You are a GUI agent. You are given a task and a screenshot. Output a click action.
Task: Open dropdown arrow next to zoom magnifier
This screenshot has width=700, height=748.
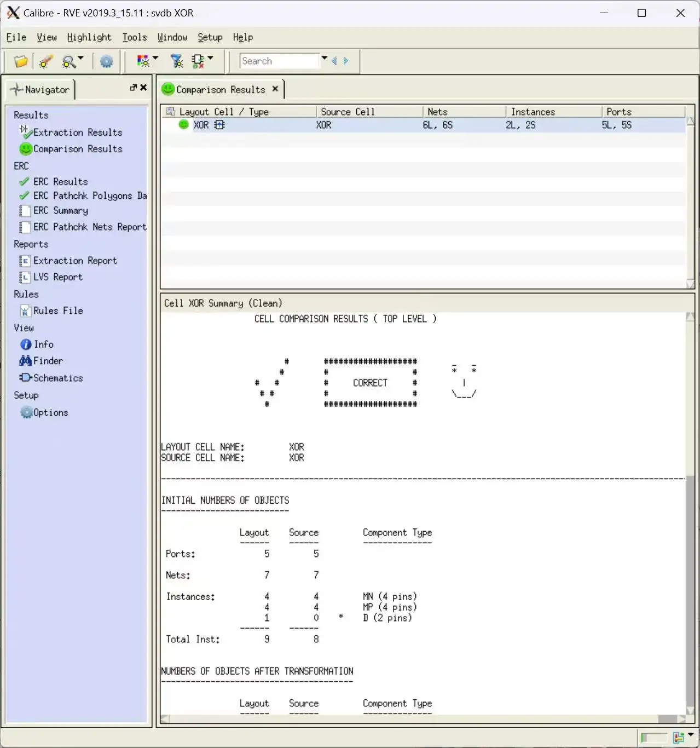click(x=81, y=57)
